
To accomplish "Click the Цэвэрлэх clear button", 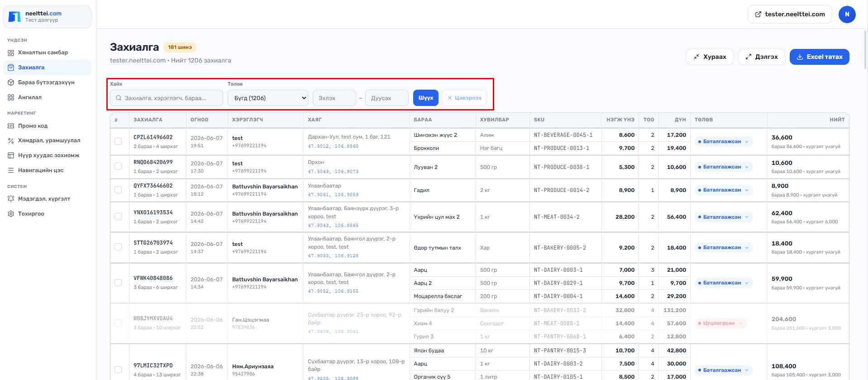I will pyautogui.click(x=464, y=98).
